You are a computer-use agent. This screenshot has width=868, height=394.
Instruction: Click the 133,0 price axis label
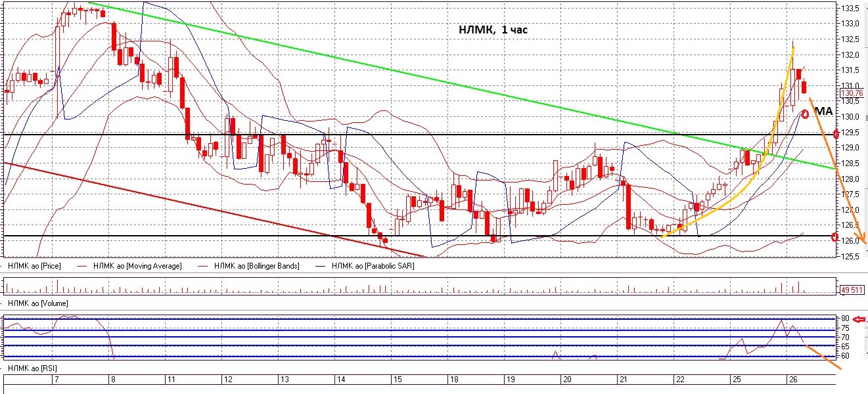coord(852,24)
